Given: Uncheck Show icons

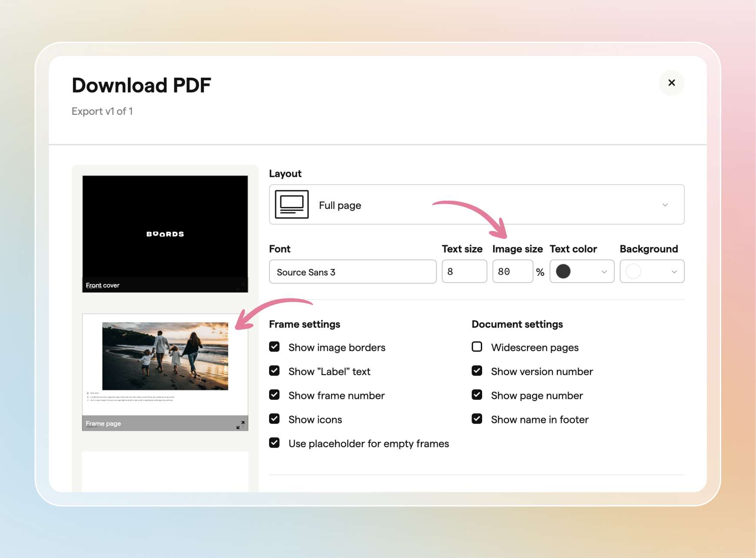Looking at the screenshot, I should pyautogui.click(x=274, y=418).
